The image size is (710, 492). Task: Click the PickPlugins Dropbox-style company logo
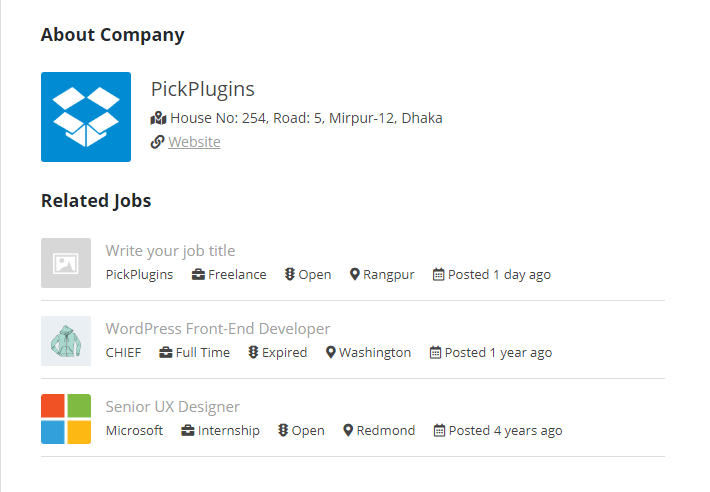click(x=86, y=117)
